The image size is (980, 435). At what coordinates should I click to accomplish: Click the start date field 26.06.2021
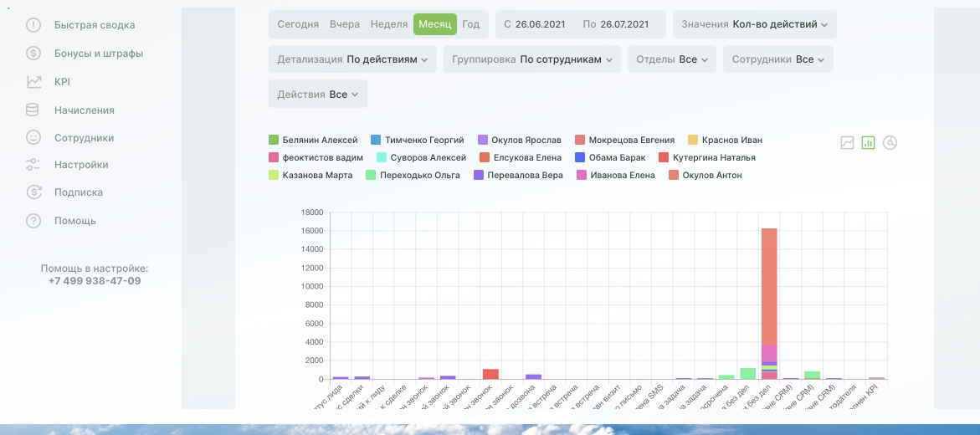coord(540,24)
